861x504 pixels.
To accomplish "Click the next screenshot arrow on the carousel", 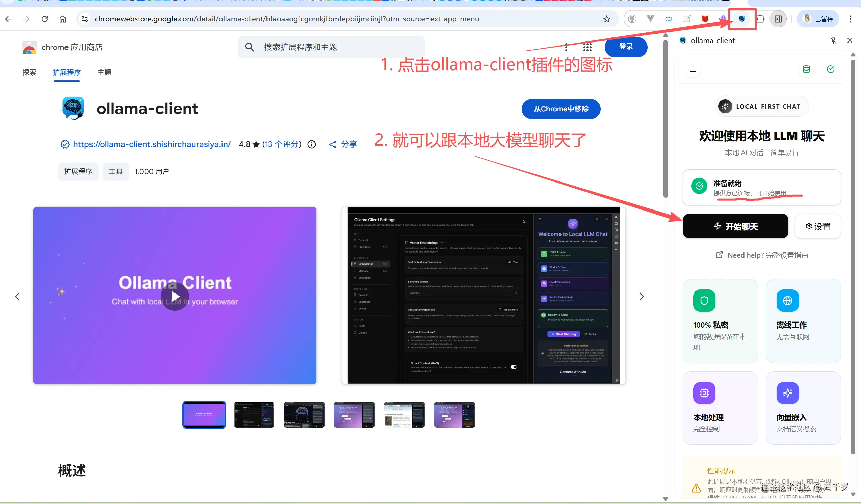I will (642, 297).
